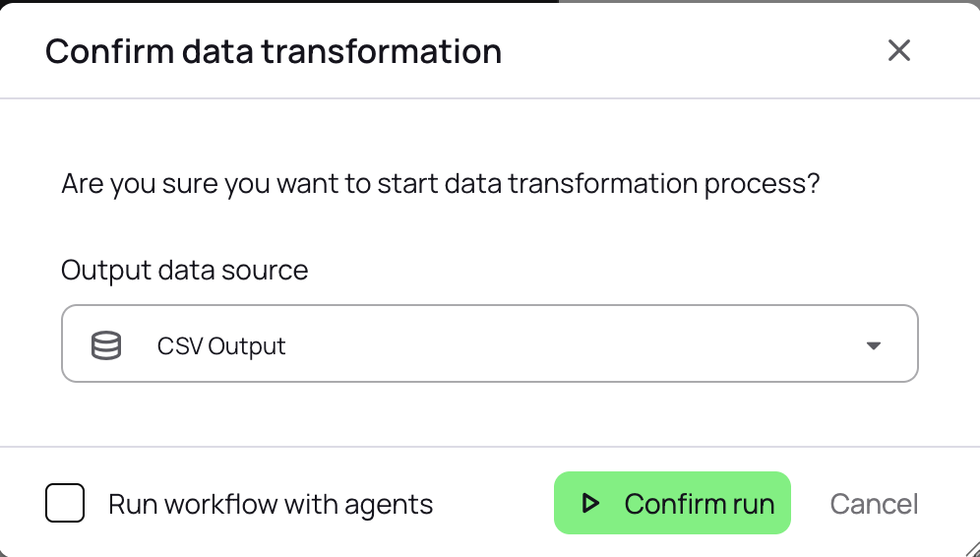This screenshot has width=980, height=557.
Task: Click the X icon in dialog header
Action: tap(898, 50)
